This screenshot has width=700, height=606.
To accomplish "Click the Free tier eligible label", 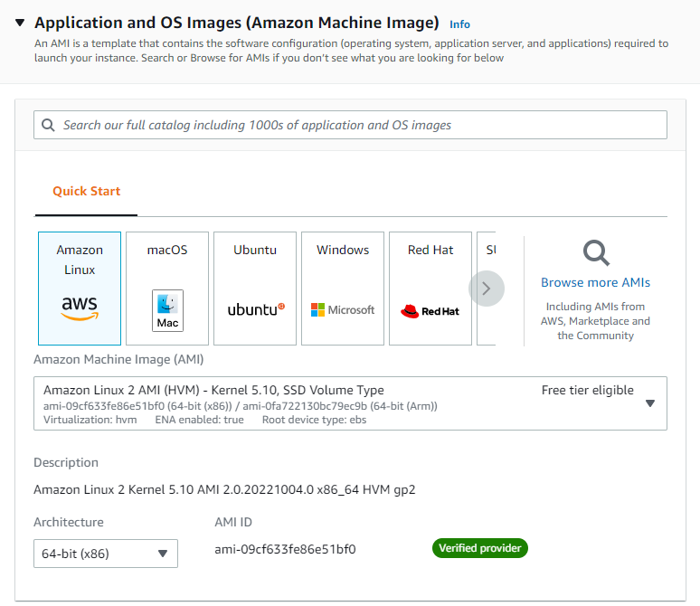I will point(588,391).
